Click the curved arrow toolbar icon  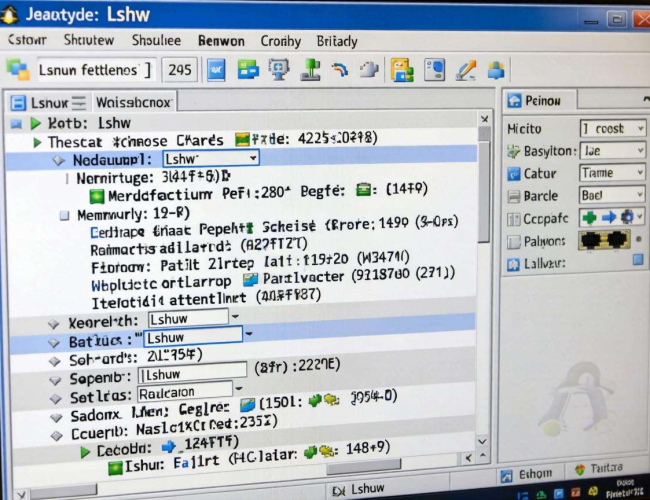pyautogui.click(x=340, y=70)
